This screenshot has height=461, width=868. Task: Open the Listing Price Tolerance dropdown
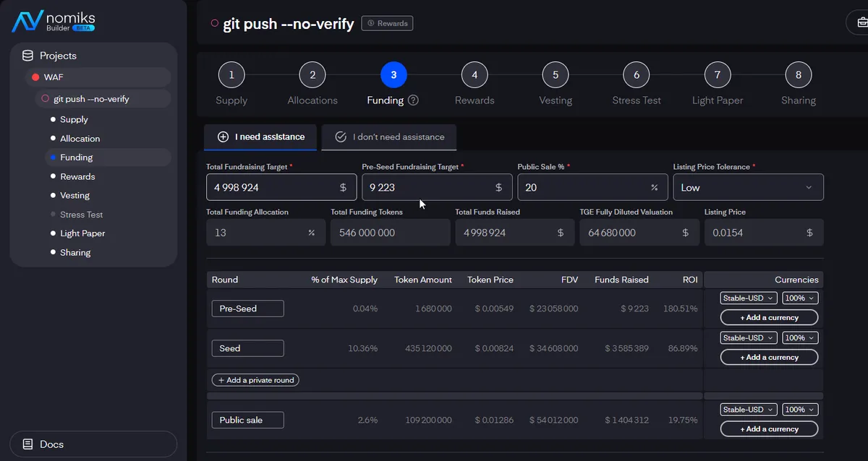(748, 187)
